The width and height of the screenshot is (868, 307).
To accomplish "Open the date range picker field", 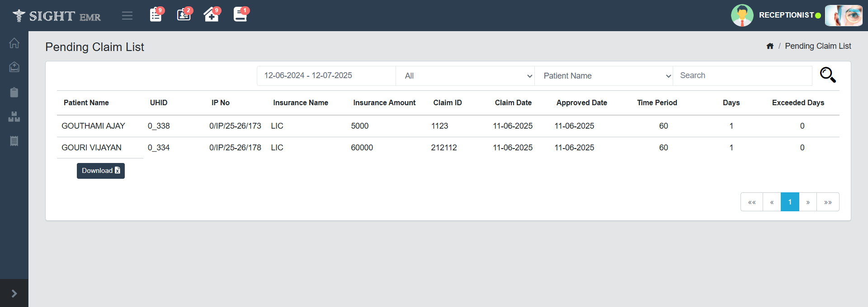I will (326, 76).
